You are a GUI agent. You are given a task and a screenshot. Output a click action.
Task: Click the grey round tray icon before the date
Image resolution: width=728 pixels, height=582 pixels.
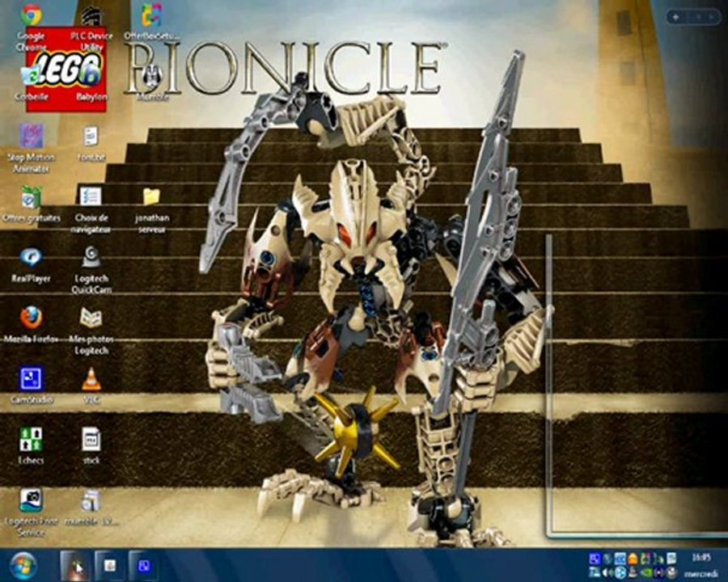coord(672,573)
